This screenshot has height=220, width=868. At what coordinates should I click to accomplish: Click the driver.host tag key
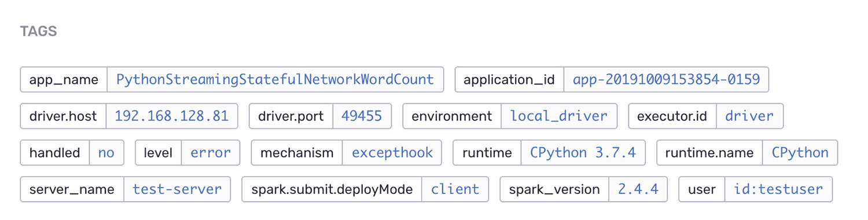point(63,116)
